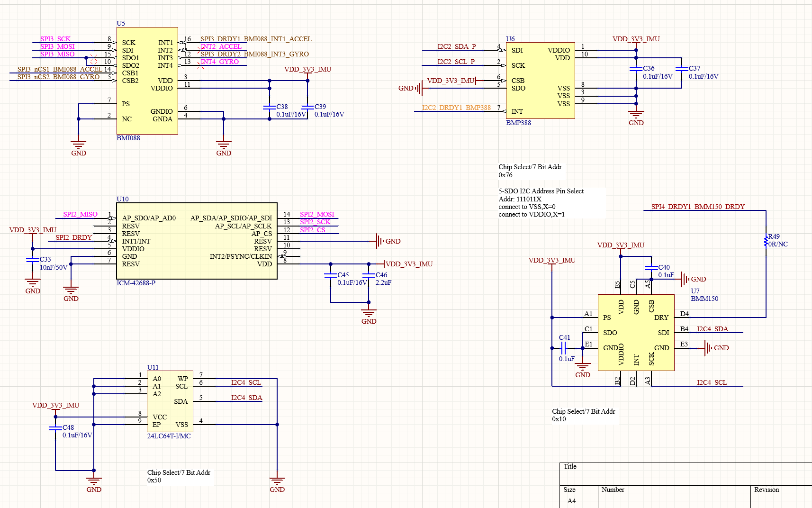Select the SPI4_DRDY1_BMM150_DRDY net label
812x508 pixels.
[x=698, y=207]
